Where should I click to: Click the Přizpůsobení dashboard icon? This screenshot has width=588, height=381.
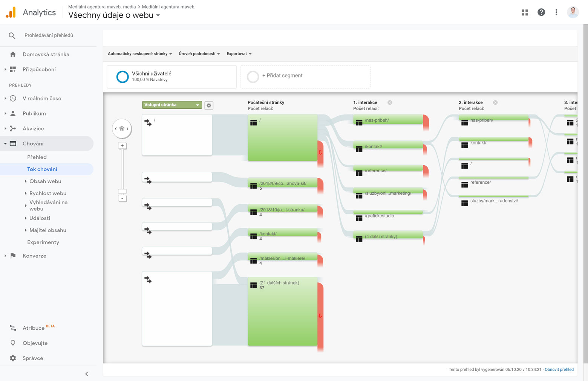(x=13, y=69)
